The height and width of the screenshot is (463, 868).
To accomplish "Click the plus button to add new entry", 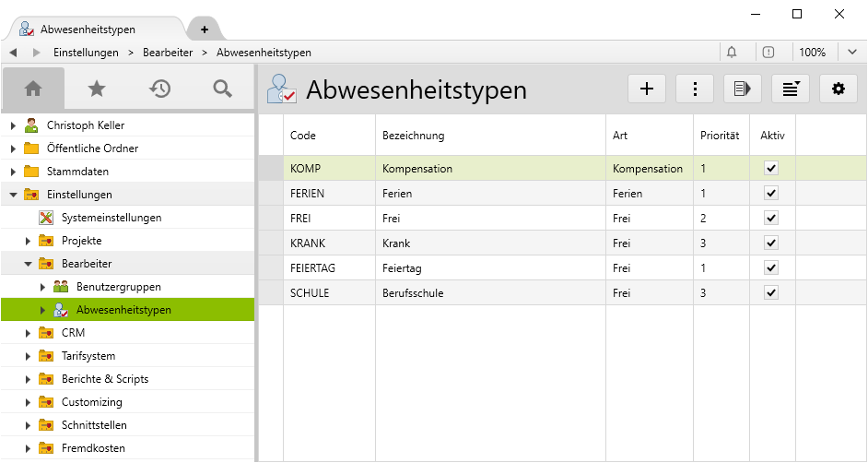I will [x=647, y=89].
